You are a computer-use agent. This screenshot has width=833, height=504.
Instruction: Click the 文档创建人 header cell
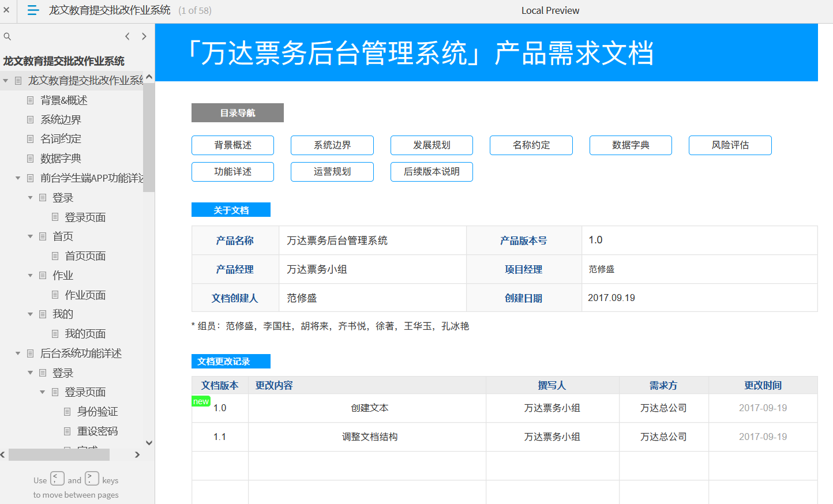coord(235,298)
